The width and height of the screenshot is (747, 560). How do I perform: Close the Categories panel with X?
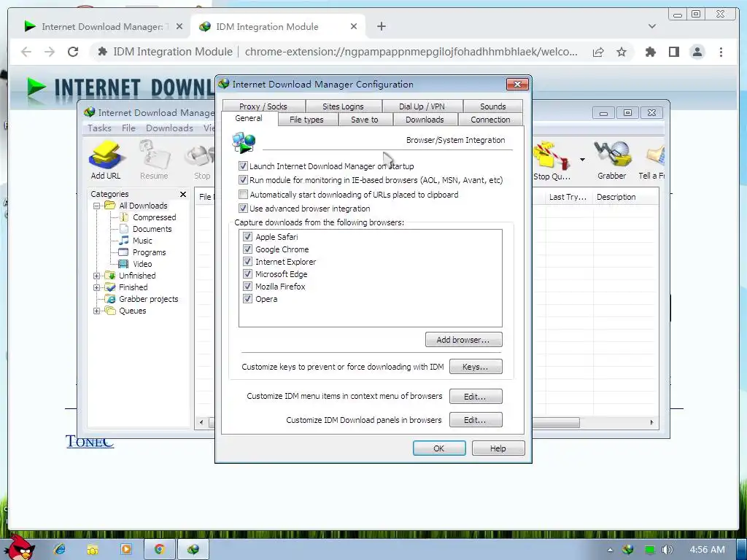coord(183,194)
